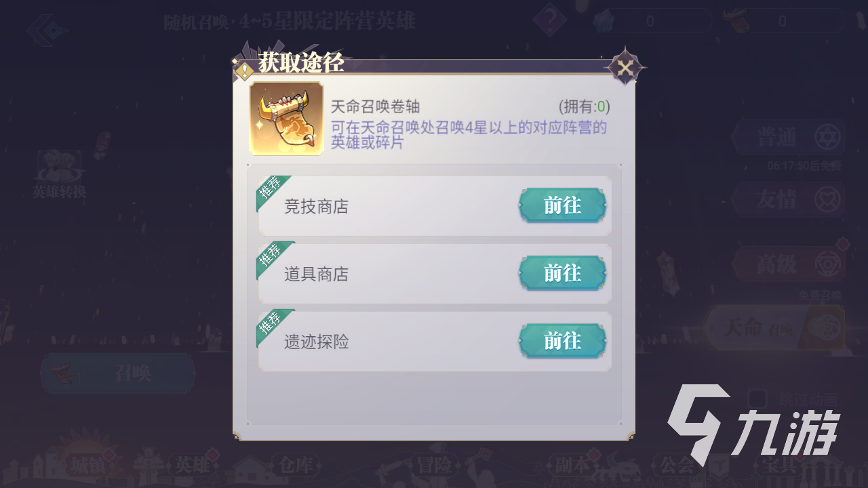Open 副本 in the bottom navigation
Viewport: 868px width, 488px height.
(572, 464)
